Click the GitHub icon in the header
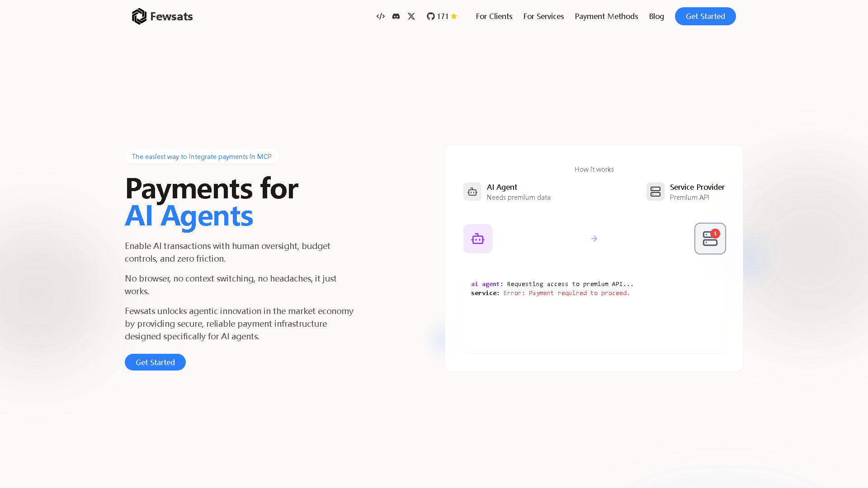Viewport: 868px width, 488px height. (430, 16)
